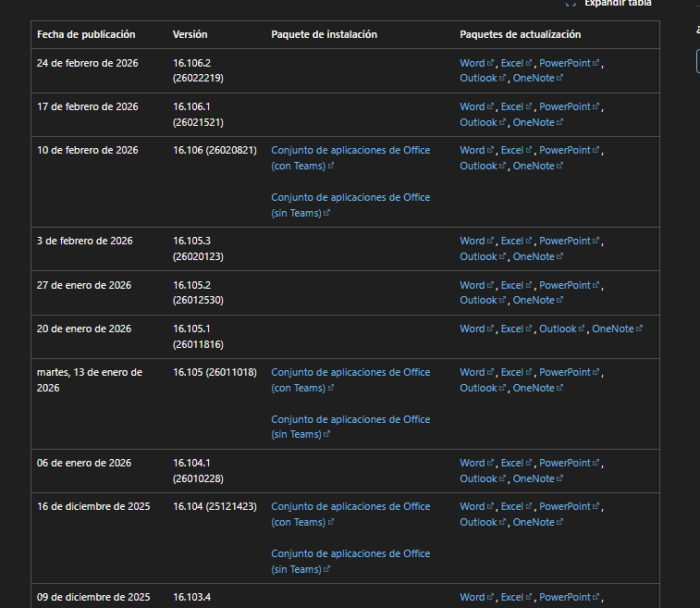Open Word update for 13 de enero row

[x=477, y=372]
